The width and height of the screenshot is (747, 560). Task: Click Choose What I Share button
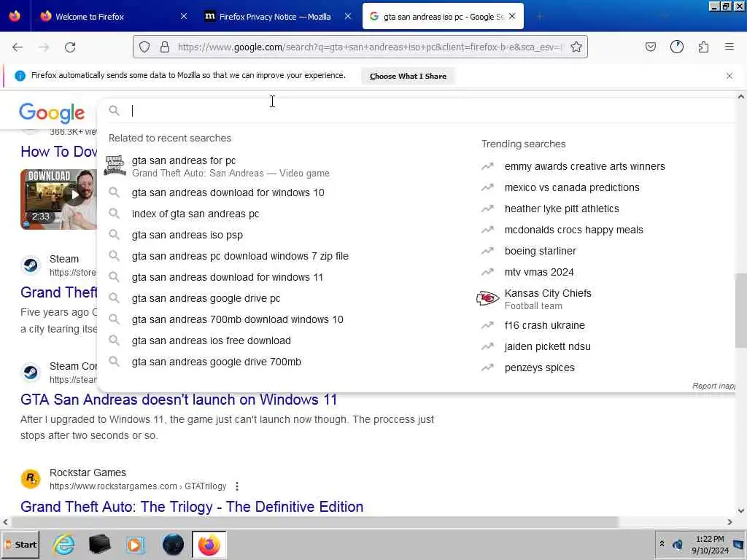point(408,76)
